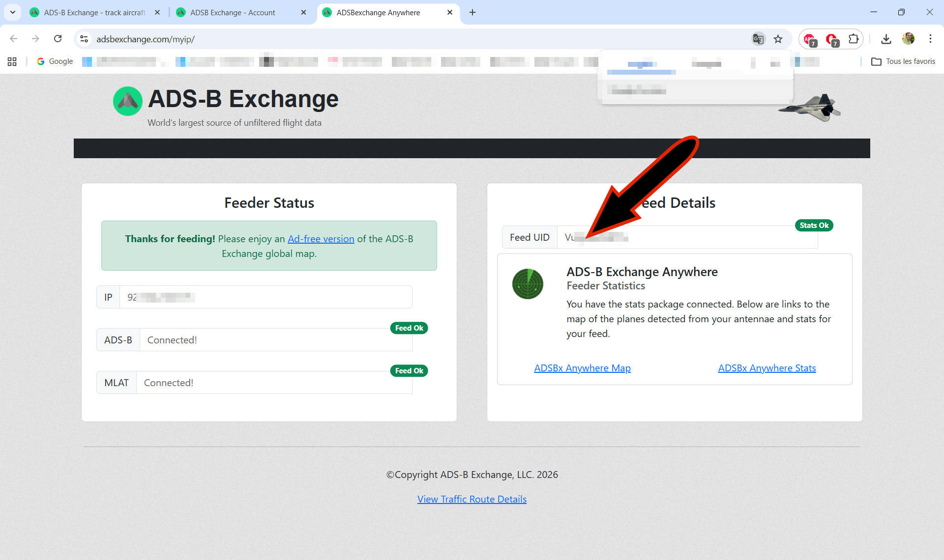Viewport: 944px width, 560px height.
Task: Click the ADS-B Connected! status field
Action: [x=276, y=340]
